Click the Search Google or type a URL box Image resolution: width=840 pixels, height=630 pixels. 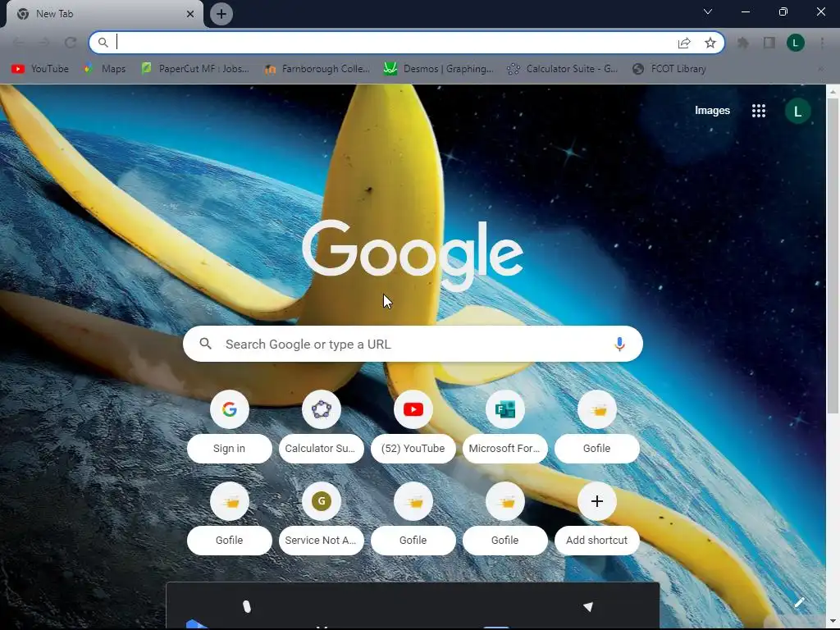tap(413, 344)
